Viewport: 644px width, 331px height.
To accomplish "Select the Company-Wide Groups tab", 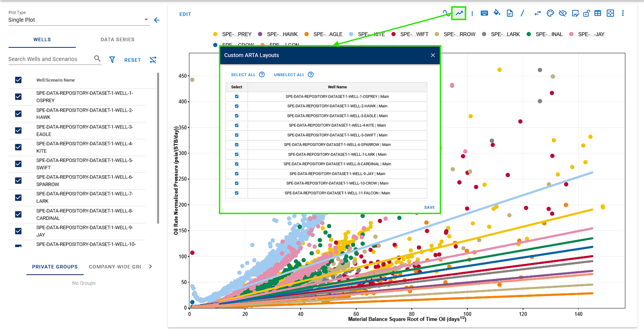I will [115, 267].
